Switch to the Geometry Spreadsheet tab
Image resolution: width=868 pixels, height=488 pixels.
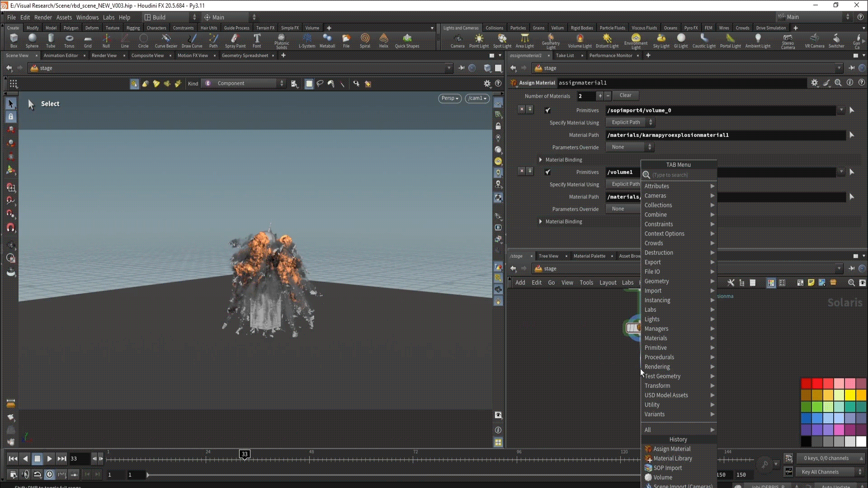[245, 56]
